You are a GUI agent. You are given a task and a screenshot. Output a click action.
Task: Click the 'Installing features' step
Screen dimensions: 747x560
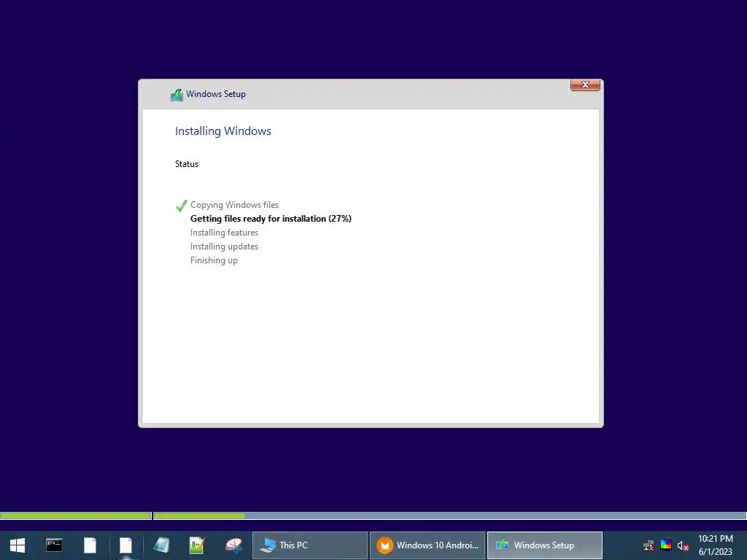(x=224, y=233)
